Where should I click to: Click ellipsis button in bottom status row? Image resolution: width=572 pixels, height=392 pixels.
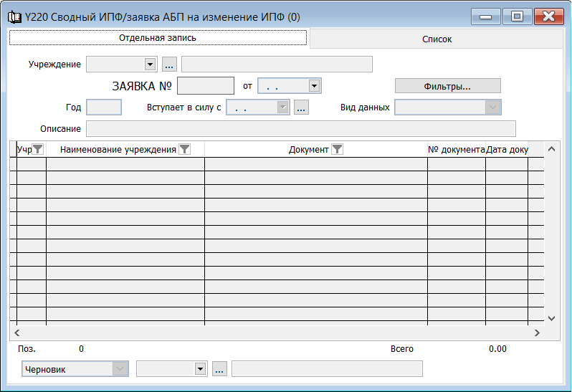click(x=220, y=369)
